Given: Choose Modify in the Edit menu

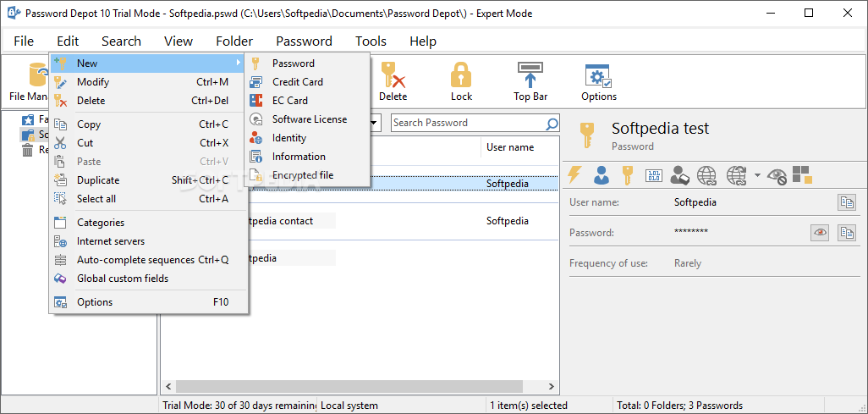Looking at the screenshot, I should click(x=148, y=82).
